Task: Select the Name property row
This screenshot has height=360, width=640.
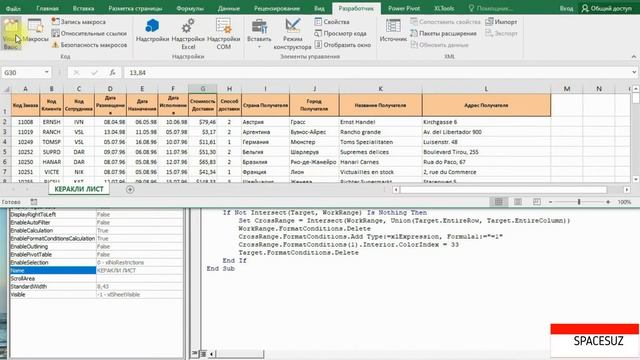Action: [97, 270]
